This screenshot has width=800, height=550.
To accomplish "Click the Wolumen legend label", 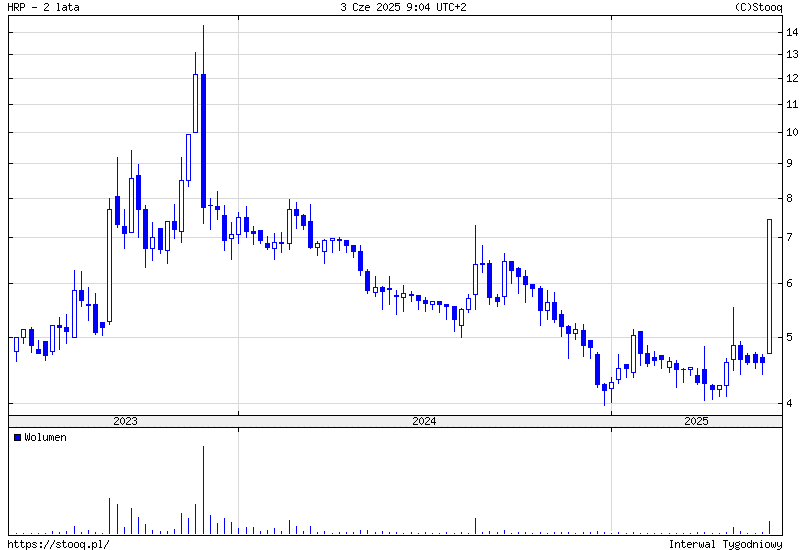I will tap(45, 437).
